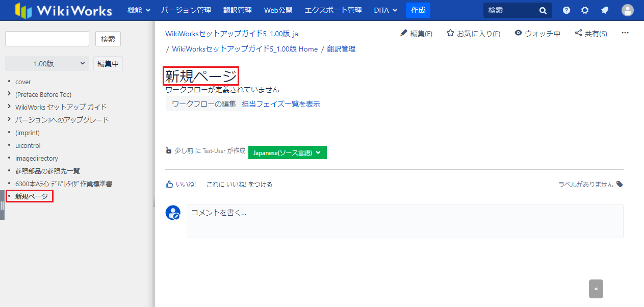The height and width of the screenshot is (307, 644).
Task: Open the WikiWorksセットアップガイド5_1.00版_ja breadcrumb link
Action: click(231, 34)
